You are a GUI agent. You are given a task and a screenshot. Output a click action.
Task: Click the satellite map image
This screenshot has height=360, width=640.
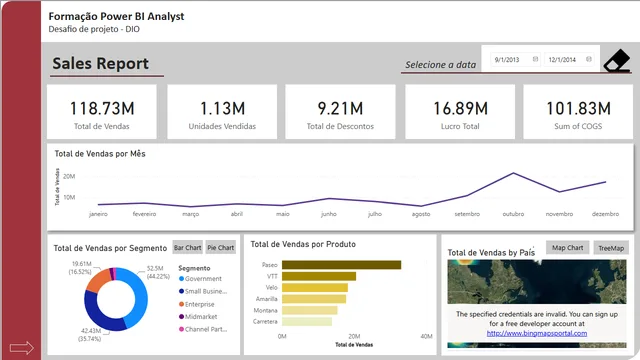click(x=537, y=282)
